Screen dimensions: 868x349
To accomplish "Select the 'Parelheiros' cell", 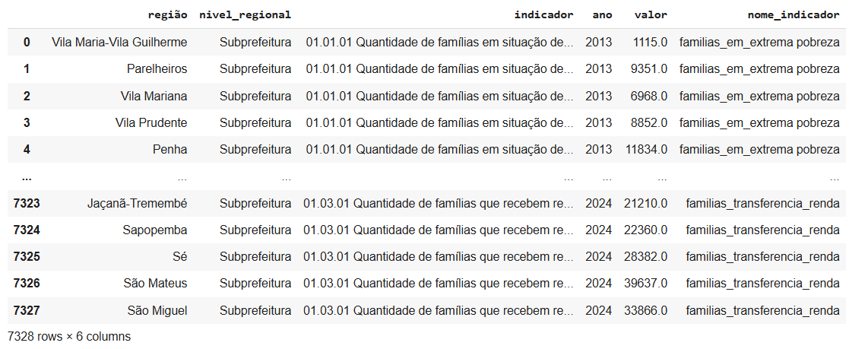I will coord(157,69).
